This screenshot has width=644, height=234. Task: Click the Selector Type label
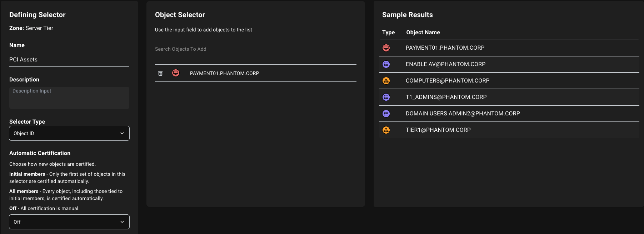click(x=27, y=122)
